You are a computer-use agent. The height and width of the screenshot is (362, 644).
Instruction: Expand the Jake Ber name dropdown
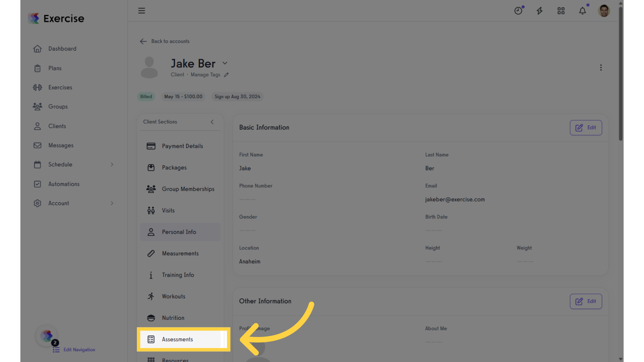225,63
